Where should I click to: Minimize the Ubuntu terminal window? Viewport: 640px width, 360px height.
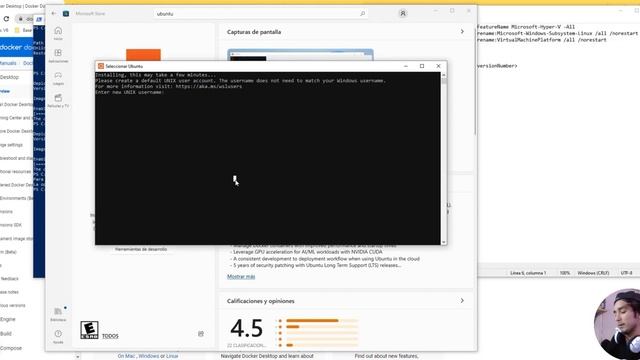click(x=406, y=66)
